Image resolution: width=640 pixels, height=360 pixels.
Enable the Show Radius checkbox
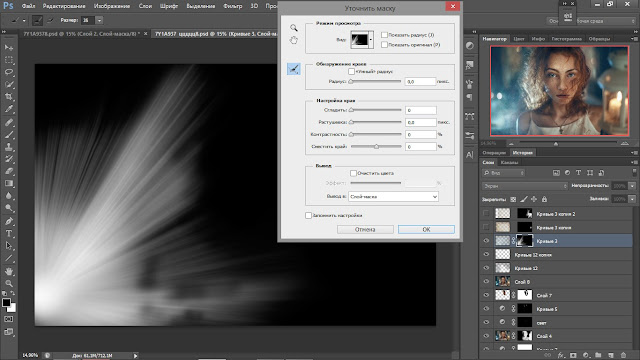(384, 35)
